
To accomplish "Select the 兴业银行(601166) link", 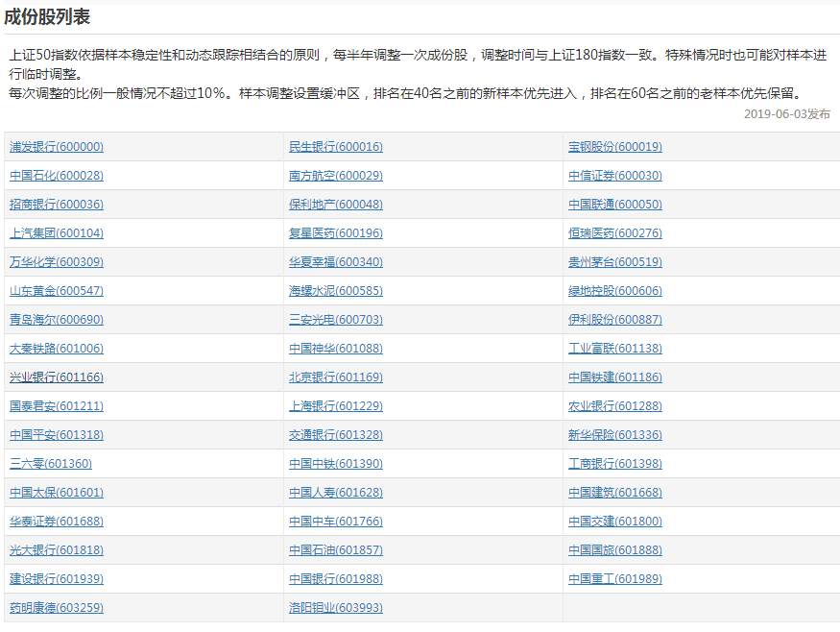I will coord(57,377).
